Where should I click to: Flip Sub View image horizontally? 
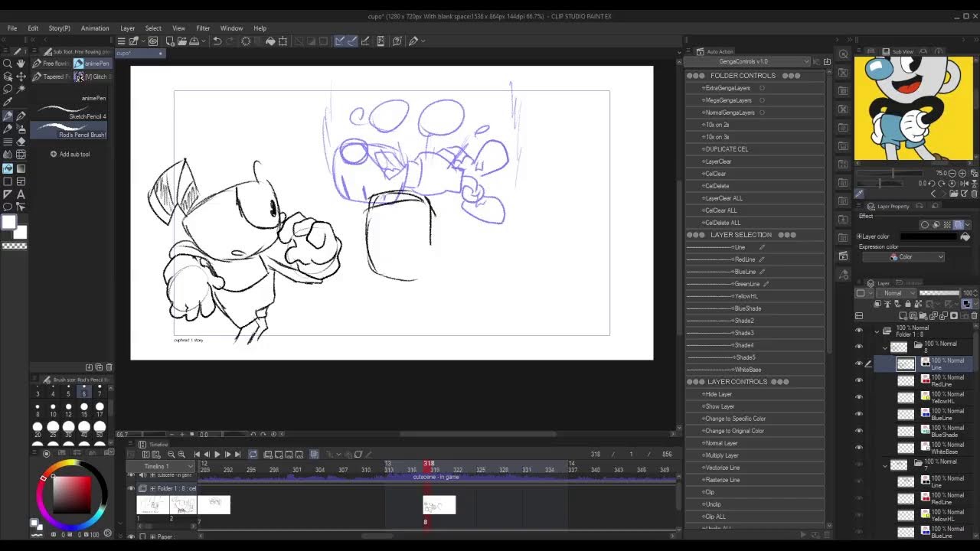coord(965,184)
